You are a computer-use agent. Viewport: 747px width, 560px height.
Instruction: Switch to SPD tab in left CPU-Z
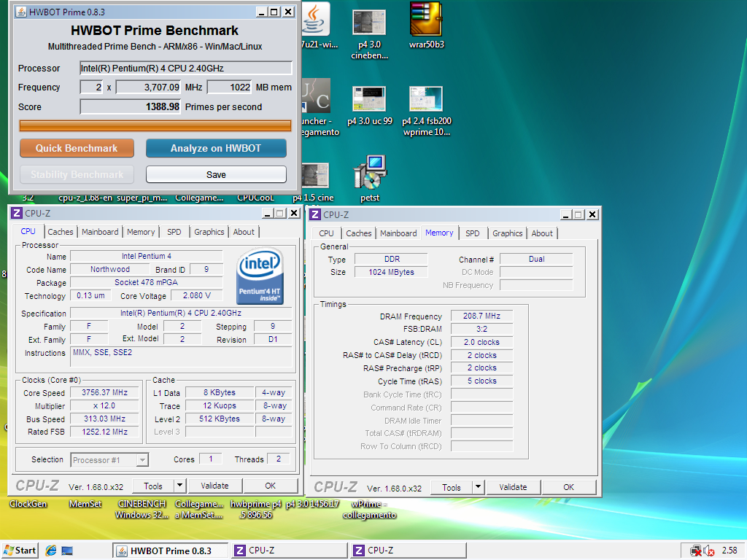174,232
